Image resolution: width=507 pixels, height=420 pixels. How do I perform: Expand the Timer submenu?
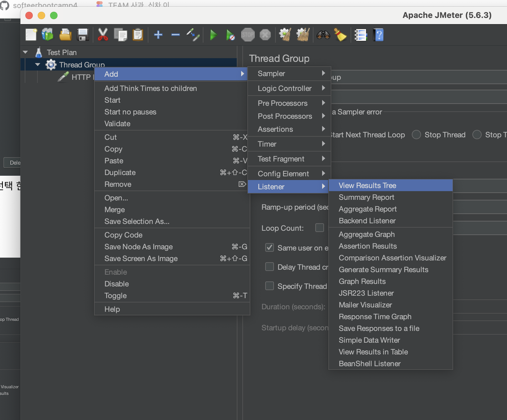(289, 144)
